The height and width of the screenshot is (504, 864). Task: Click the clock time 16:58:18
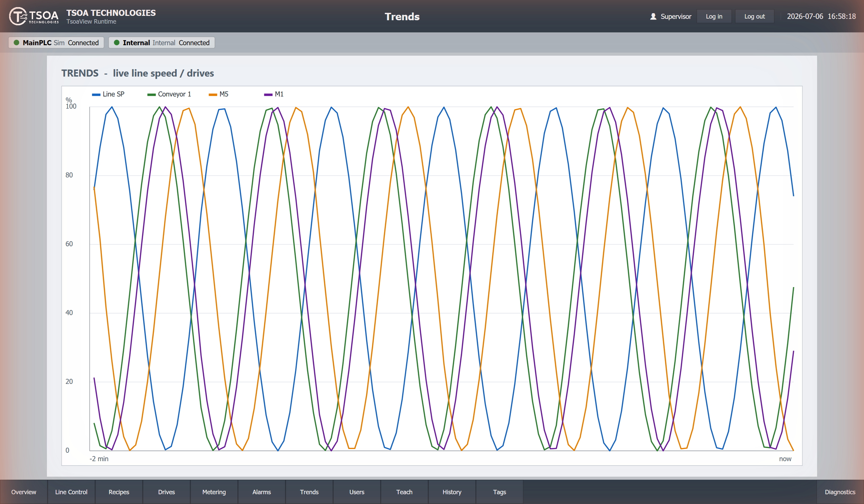tap(842, 17)
